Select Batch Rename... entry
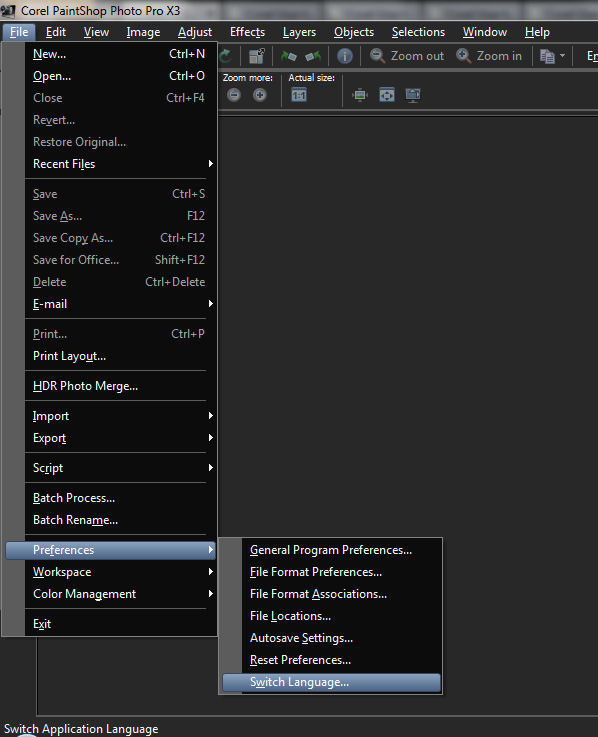The height and width of the screenshot is (737, 598). point(121,520)
